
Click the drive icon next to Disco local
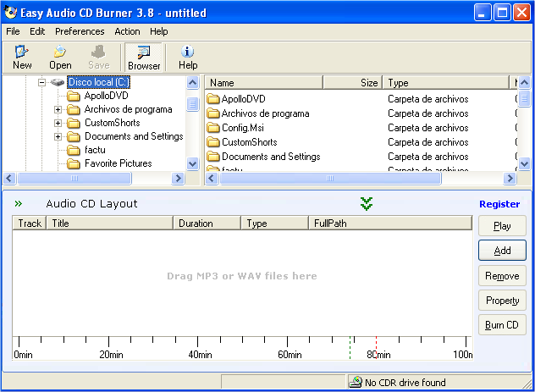[x=58, y=82]
